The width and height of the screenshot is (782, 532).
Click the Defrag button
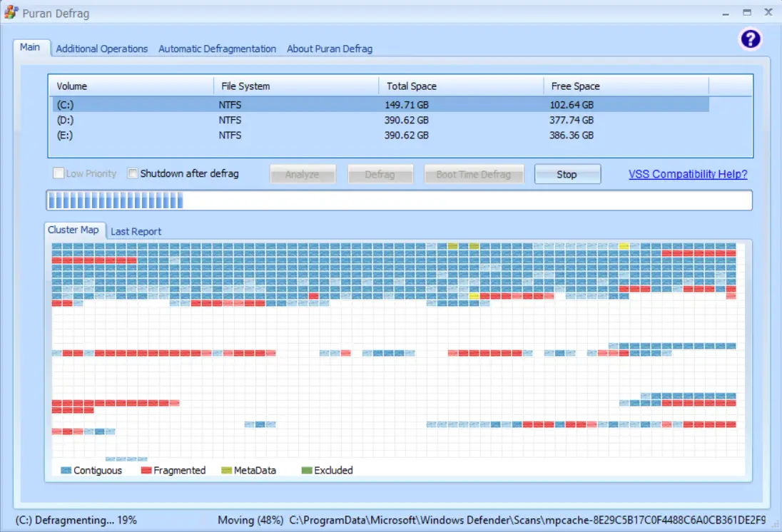[x=380, y=175]
